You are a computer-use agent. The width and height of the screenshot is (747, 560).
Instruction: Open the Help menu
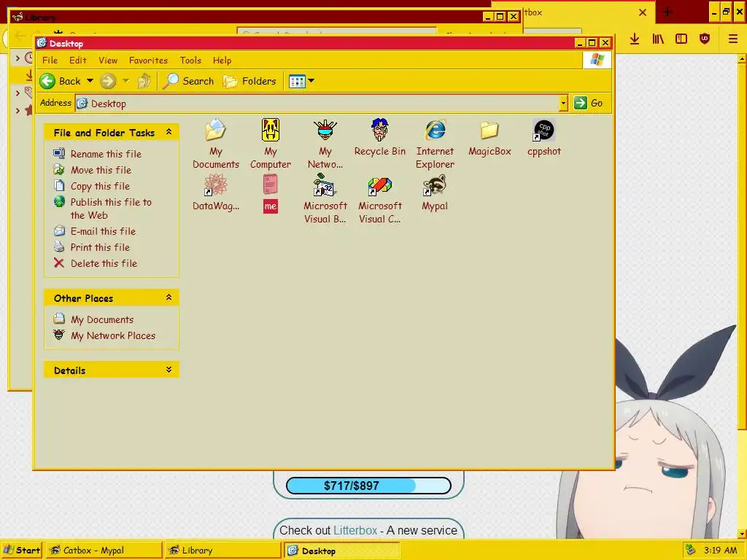coord(222,61)
